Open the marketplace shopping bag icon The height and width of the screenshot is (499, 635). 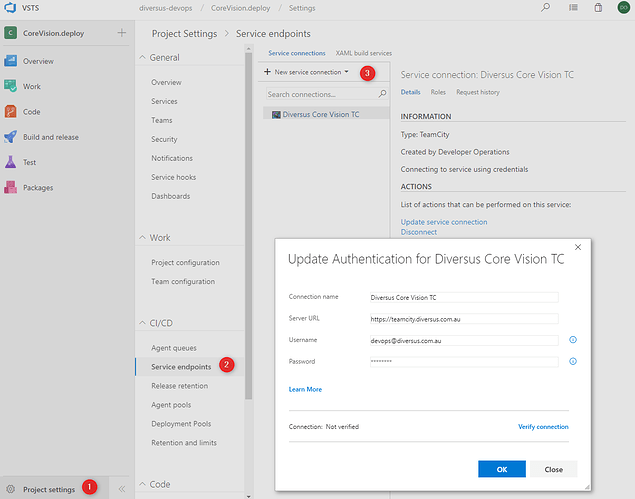(x=598, y=7)
